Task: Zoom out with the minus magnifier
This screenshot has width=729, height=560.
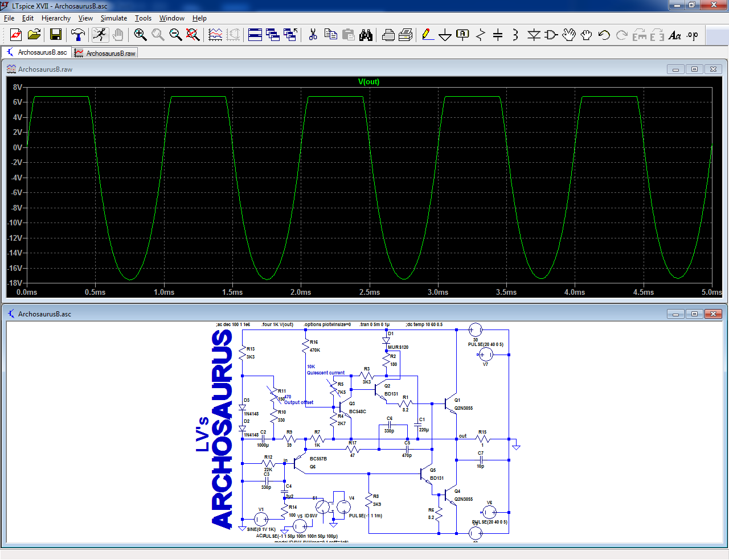Action: (175, 35)
